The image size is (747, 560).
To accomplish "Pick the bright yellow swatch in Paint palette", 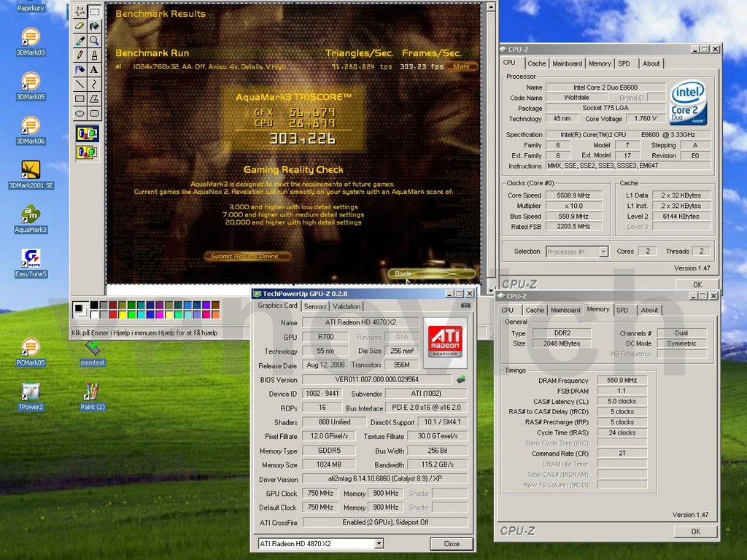I will tap(123, 314).
